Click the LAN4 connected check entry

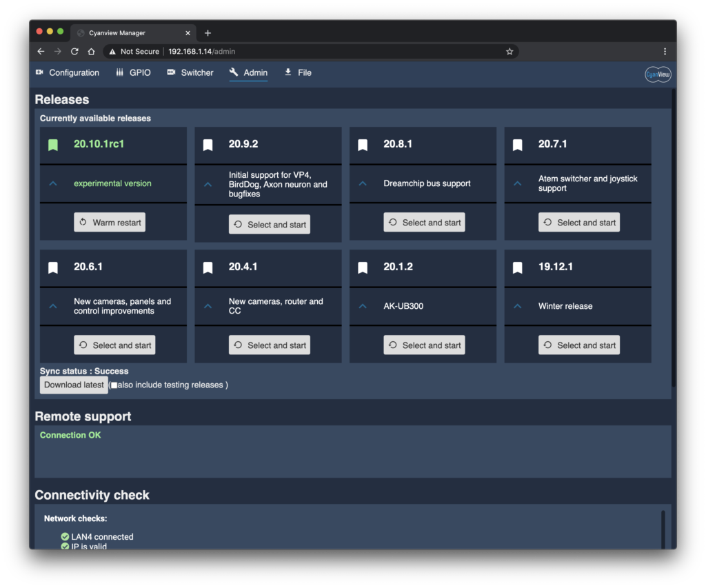click(97, 537)
